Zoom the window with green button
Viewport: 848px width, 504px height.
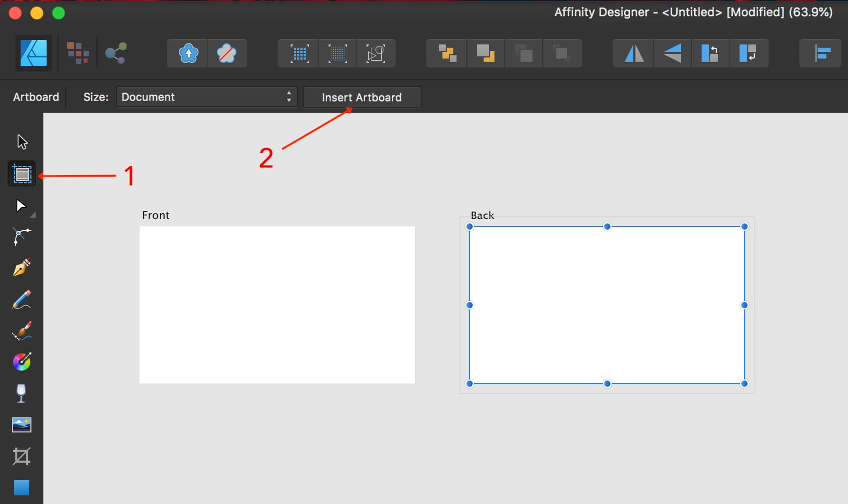click(59, 13)
